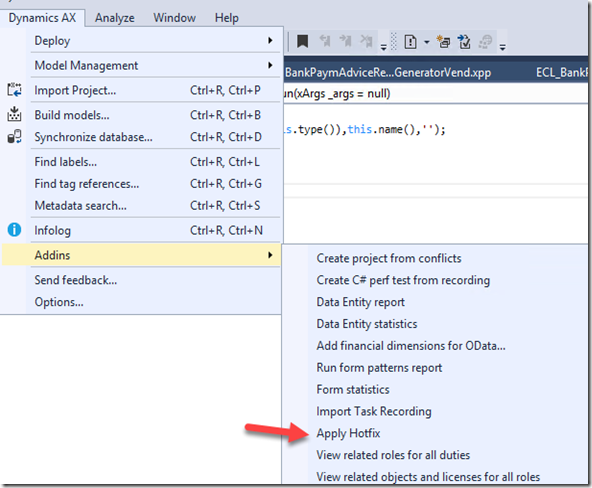Open the bookmark toolbar overflow options arrow
The height and width of the screenshot is (488, 592).
pos(383,47)
